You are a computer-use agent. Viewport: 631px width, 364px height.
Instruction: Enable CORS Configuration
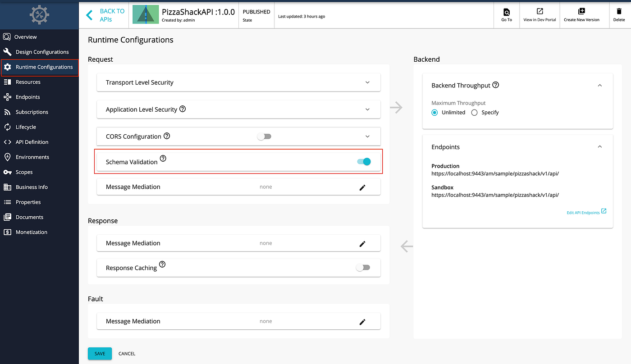pos(264,136)
